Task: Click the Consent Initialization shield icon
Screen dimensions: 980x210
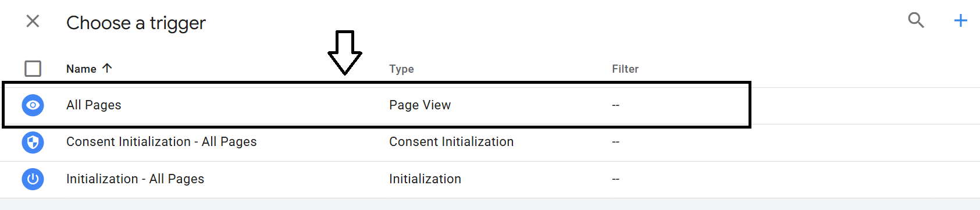Action: [x=33, y=142]
